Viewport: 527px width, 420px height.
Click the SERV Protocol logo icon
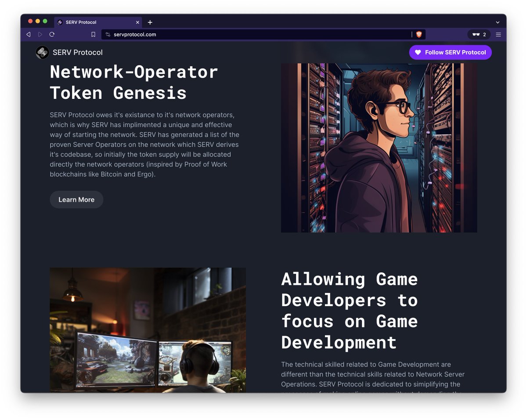42,52
